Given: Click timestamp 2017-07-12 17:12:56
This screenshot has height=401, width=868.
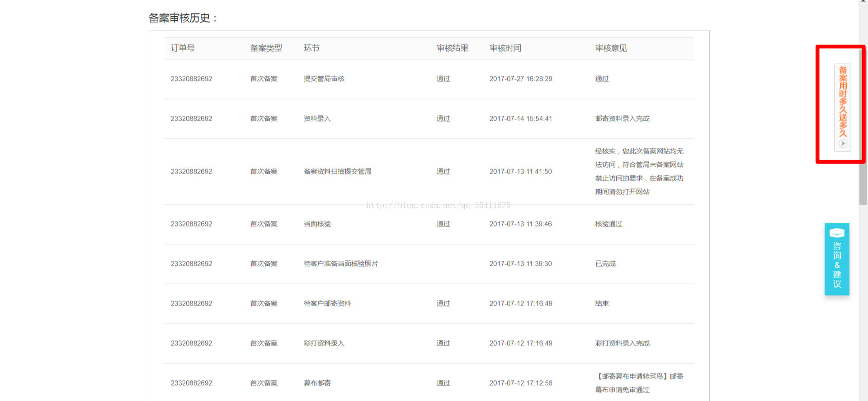Looking at the screenshot, I should click(521, 383).
